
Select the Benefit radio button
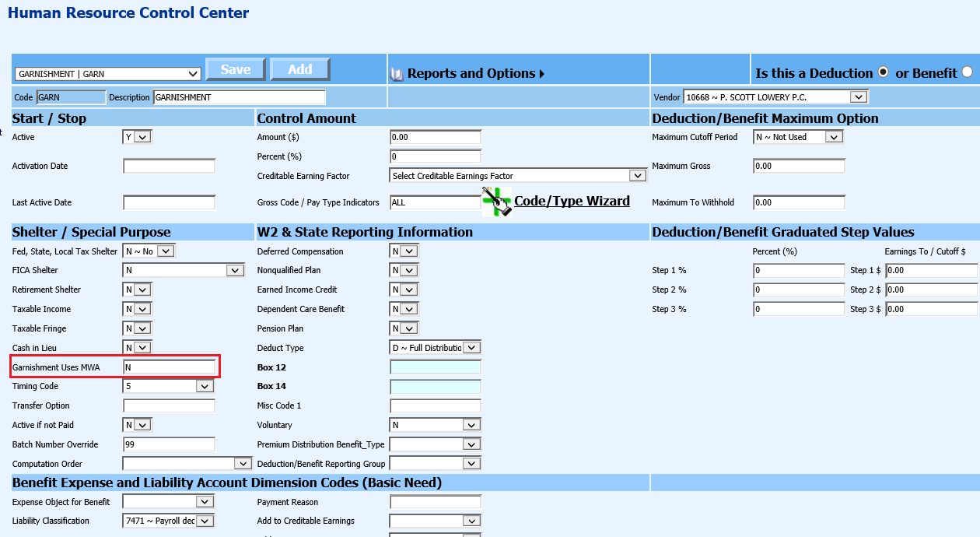point(967,72)
